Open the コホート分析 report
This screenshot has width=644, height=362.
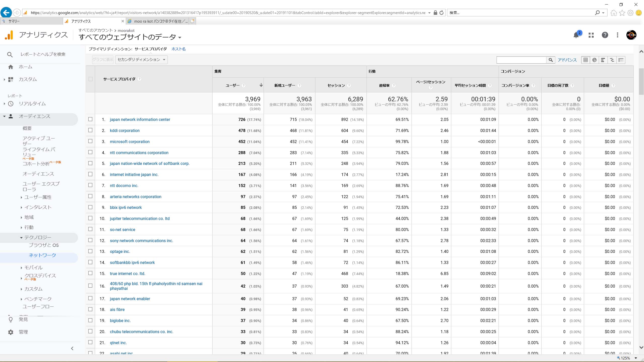point(36,164)
